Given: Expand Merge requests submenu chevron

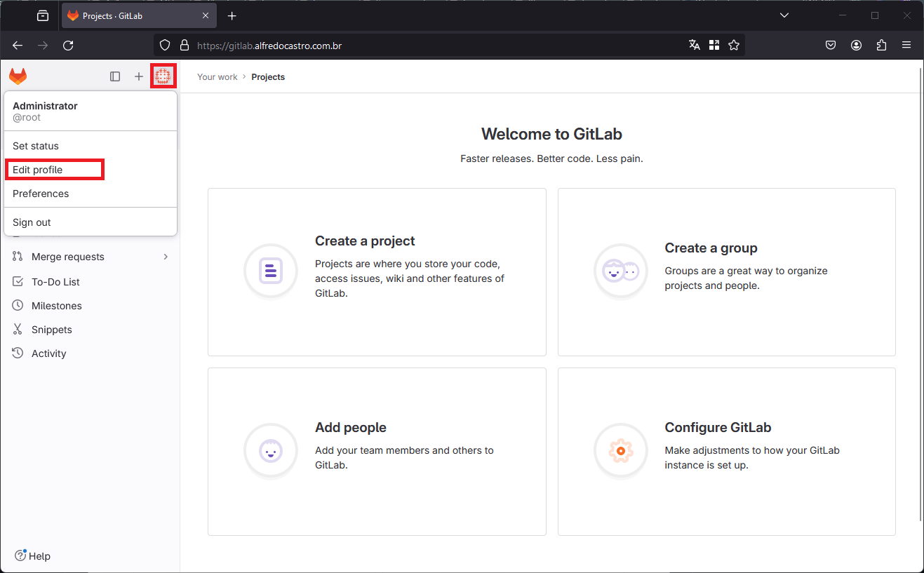Looking at the screenshot, I should tap(166, 257).
